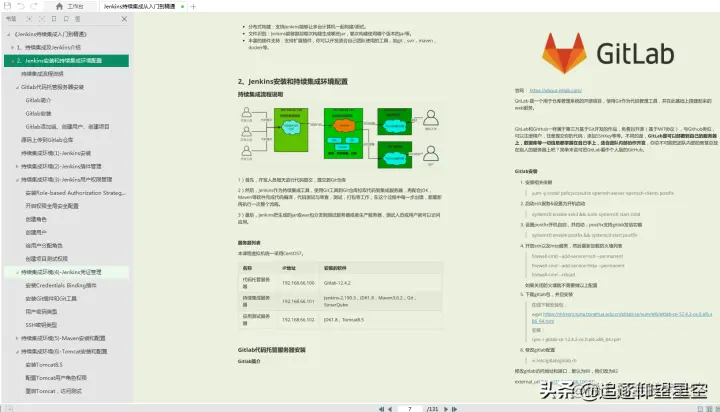Select bookmark 安装Role-based Authorization Strategy
The image size is (720, 412).
point(75,193)
